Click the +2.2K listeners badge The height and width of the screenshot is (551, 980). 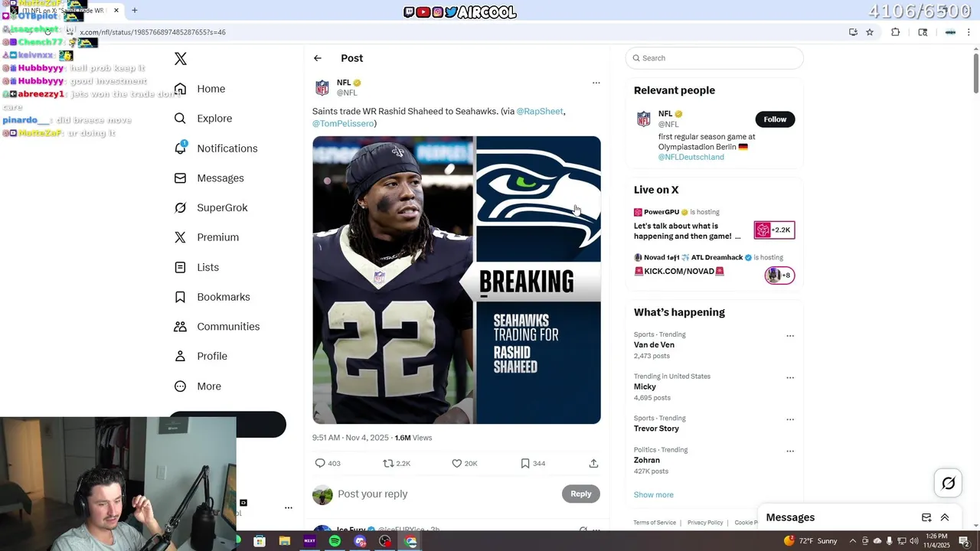point(774,230)
